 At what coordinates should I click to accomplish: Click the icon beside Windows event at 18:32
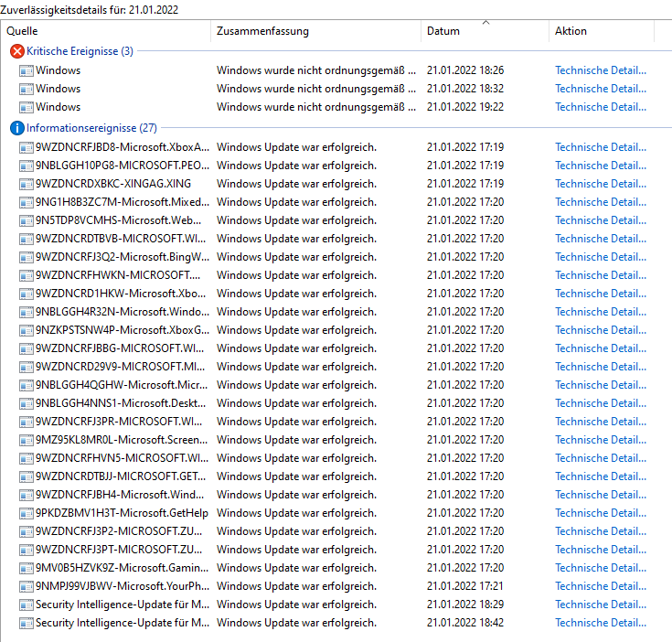click(x=27, y=89)
